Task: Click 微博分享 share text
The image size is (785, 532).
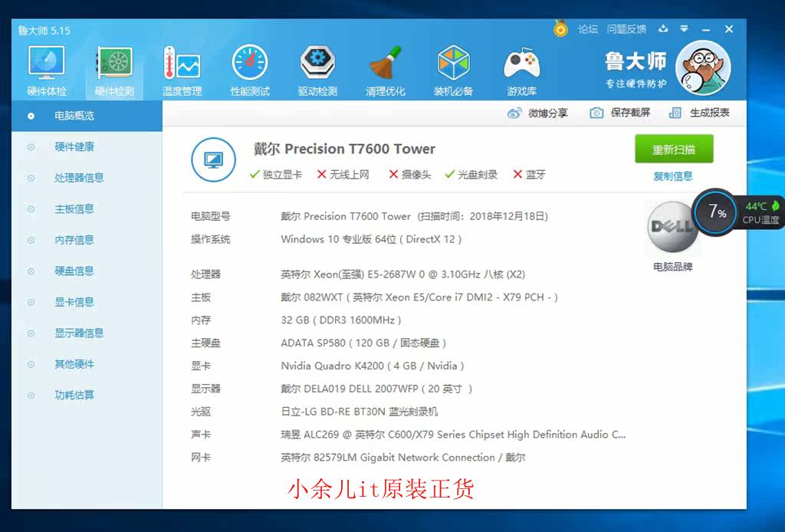Action: click(x=547, y=113)
